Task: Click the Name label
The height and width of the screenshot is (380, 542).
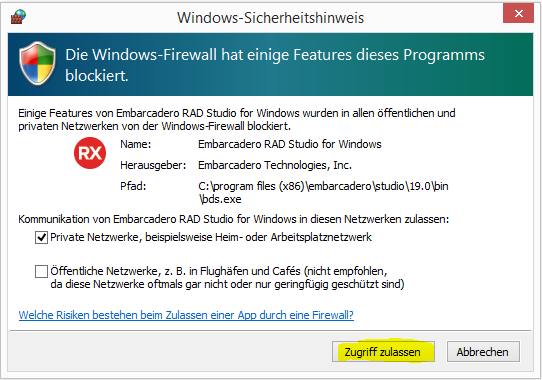Action: point(136,144)
